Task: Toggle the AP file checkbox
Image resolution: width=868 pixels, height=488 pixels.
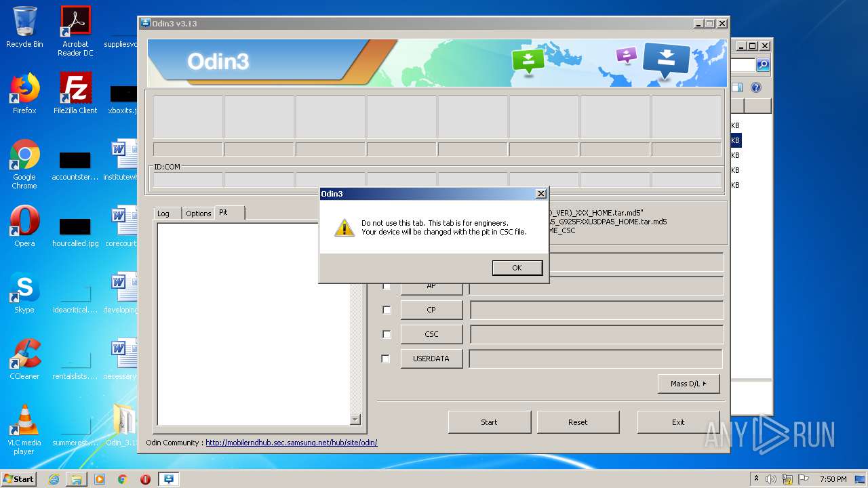Action: [x=387, y=286]
